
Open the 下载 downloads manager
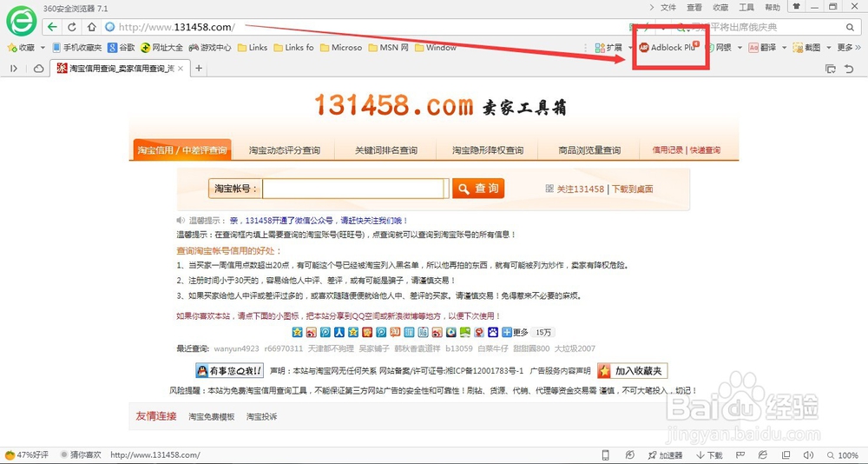click(x=709, y=455)
